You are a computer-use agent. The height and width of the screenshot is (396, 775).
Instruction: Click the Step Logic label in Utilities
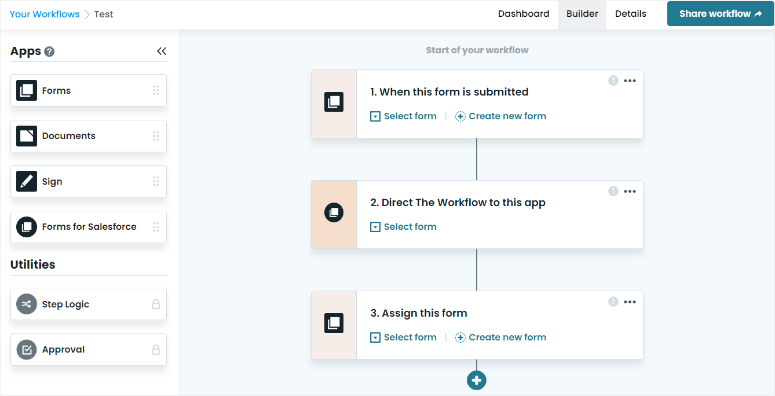pos(66,304)
